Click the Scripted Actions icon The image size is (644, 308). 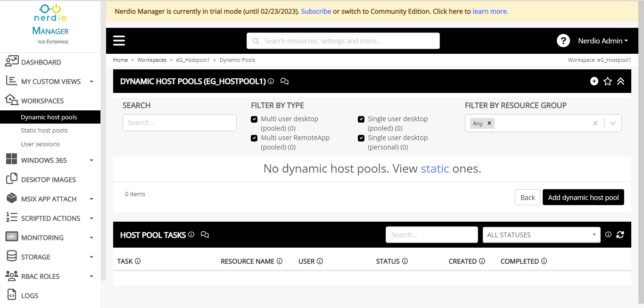click(12, 218)
